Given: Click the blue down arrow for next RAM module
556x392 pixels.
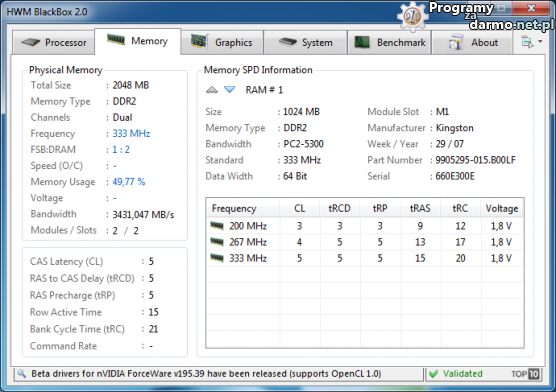Looking at the screenshot, I should [x=230, y=89].
